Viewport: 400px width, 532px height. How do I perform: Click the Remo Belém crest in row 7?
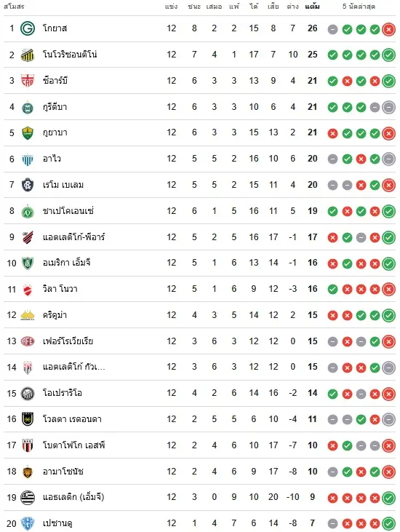point(28,186)
